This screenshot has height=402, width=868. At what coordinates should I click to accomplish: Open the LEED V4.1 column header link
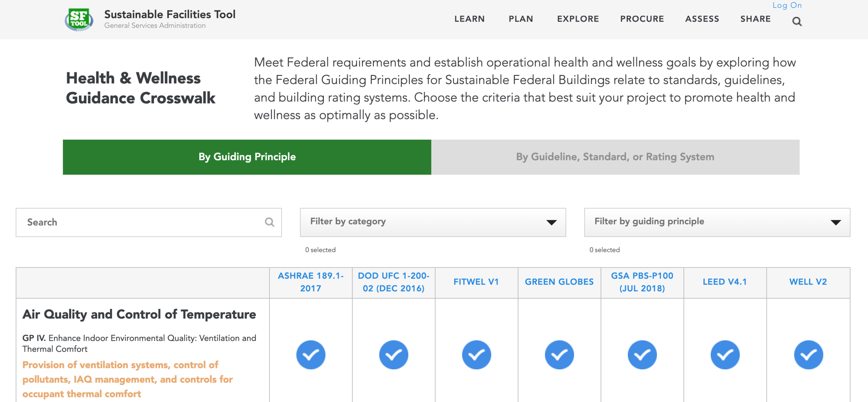(x=725, y=282)
